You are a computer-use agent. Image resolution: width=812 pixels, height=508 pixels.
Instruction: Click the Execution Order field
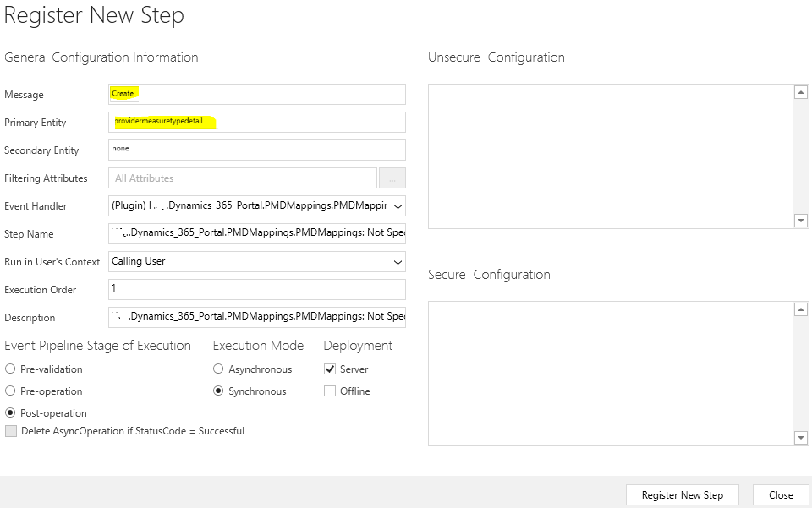pyautogui.click(x=257, y=289)
